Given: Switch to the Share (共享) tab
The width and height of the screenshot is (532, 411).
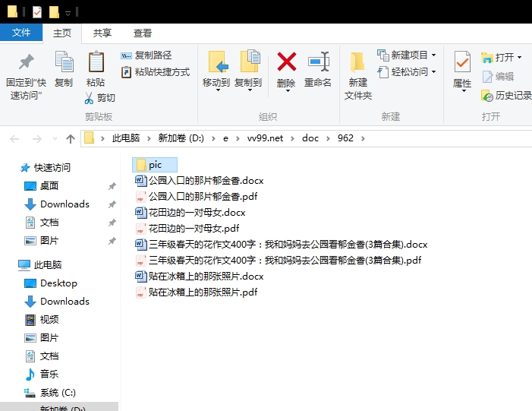Looking at the screenshot, I should click(x=102, y=33).
